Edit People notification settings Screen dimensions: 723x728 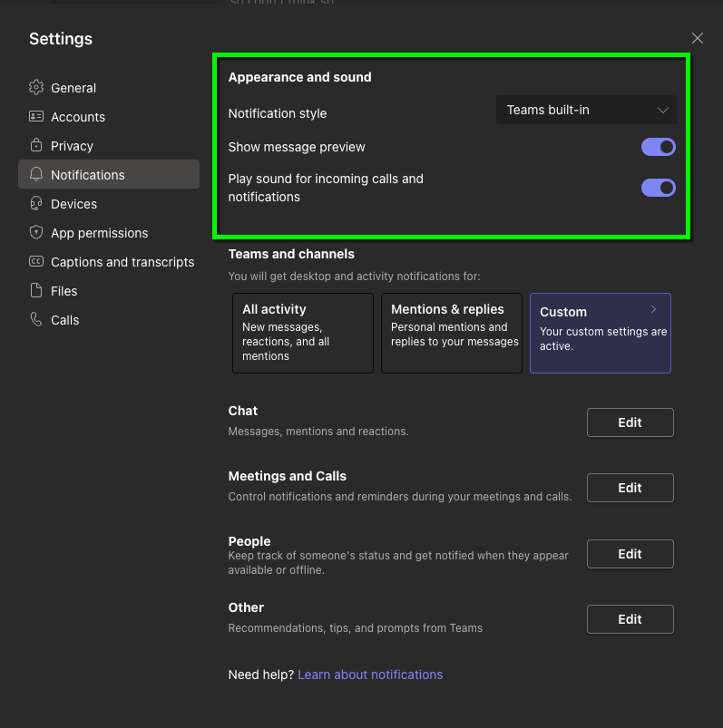click(630, 554)
